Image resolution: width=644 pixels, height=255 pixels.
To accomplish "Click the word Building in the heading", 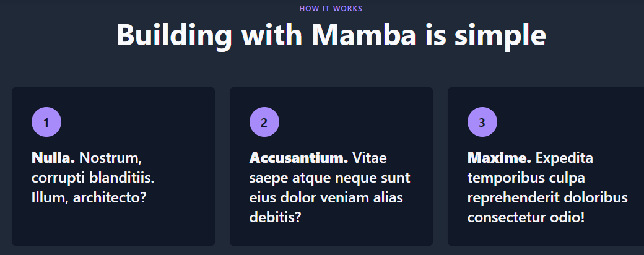I will (x=175, y=35).
